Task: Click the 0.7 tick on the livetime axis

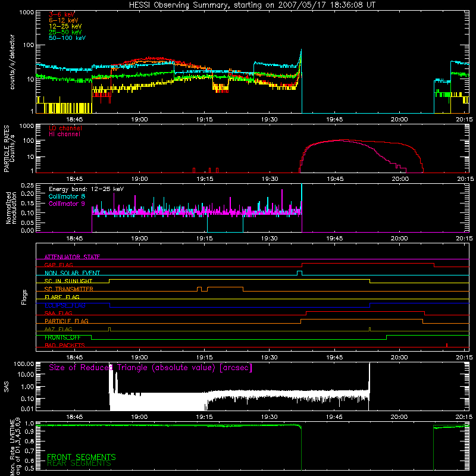Action: click(x=30, y=451)
